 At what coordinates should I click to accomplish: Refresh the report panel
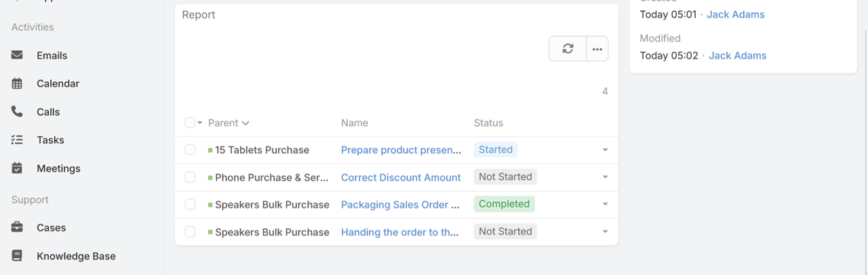point(568,49)
